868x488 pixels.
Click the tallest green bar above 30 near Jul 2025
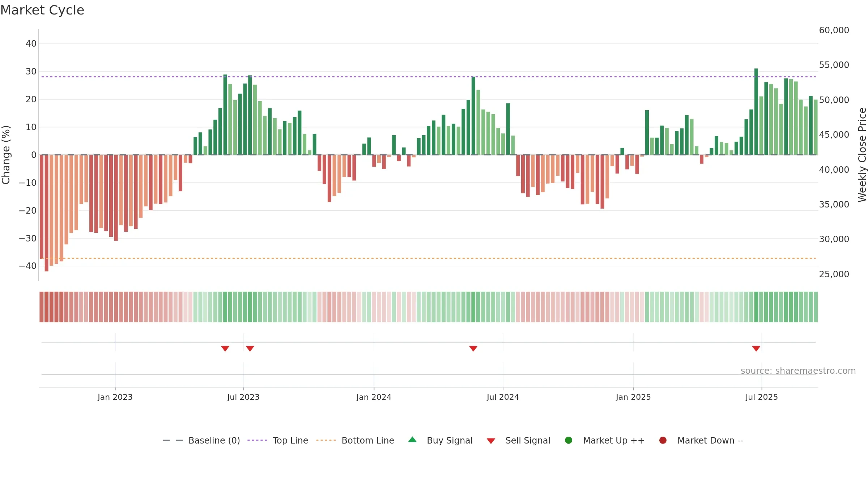pyautogui.click(x=756, y=112)
